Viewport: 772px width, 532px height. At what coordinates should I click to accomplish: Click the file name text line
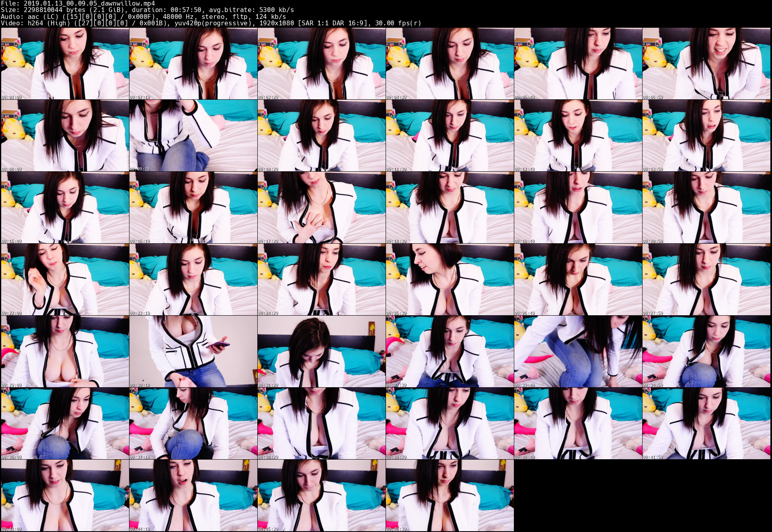78,3
